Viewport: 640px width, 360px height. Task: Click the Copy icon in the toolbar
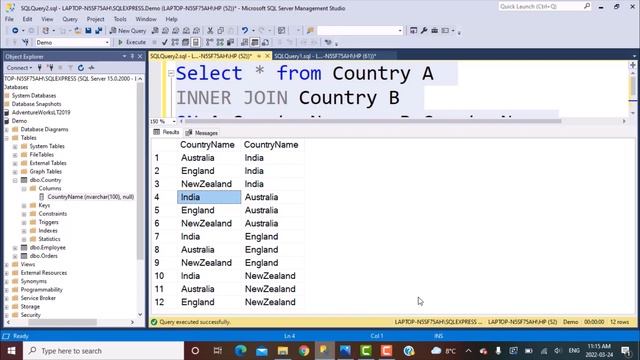tap(220, 31)
